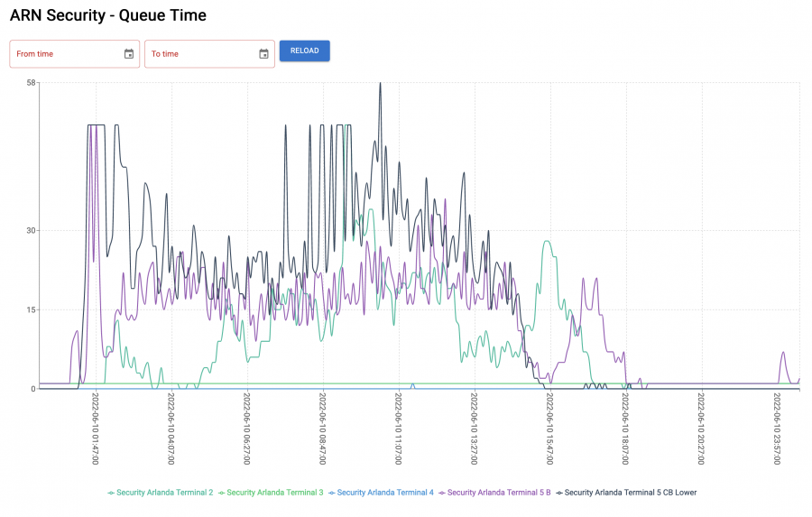Click the dark Terminal 5 CB Lower marker

[x=559, y=493]
